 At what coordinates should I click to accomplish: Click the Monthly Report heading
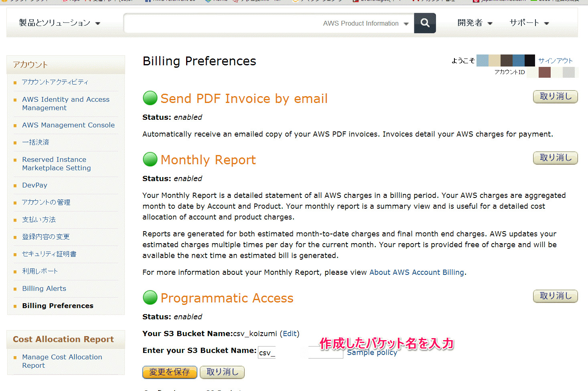click(x=208, y=160)
